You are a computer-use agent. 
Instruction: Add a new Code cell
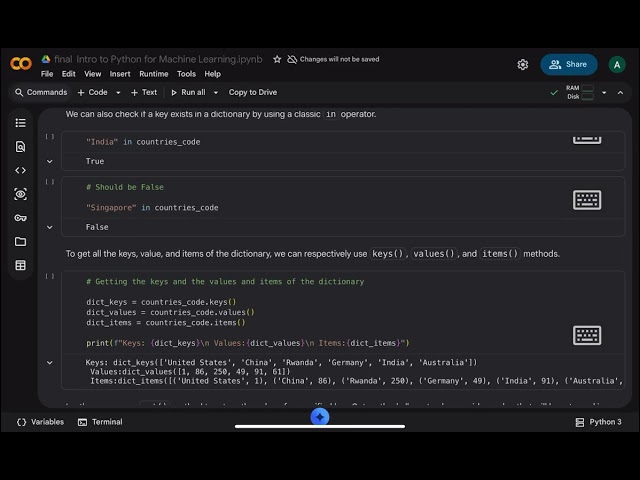(x=93, y=92)
